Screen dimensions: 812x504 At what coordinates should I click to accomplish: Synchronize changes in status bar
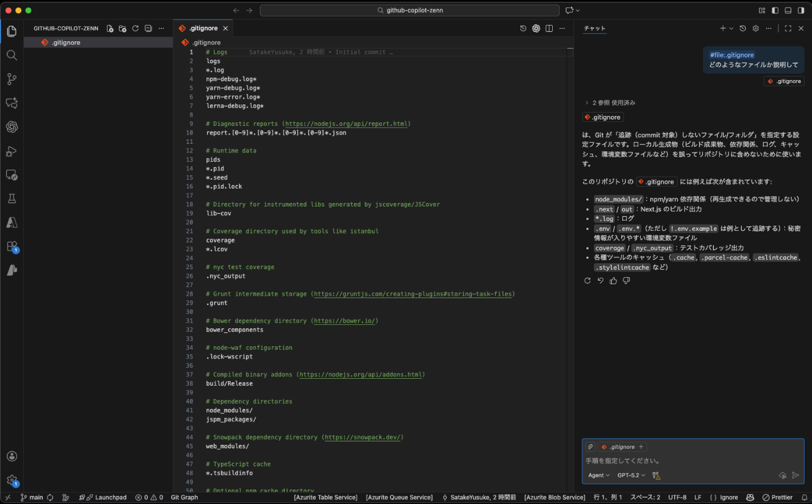point(50,498)
